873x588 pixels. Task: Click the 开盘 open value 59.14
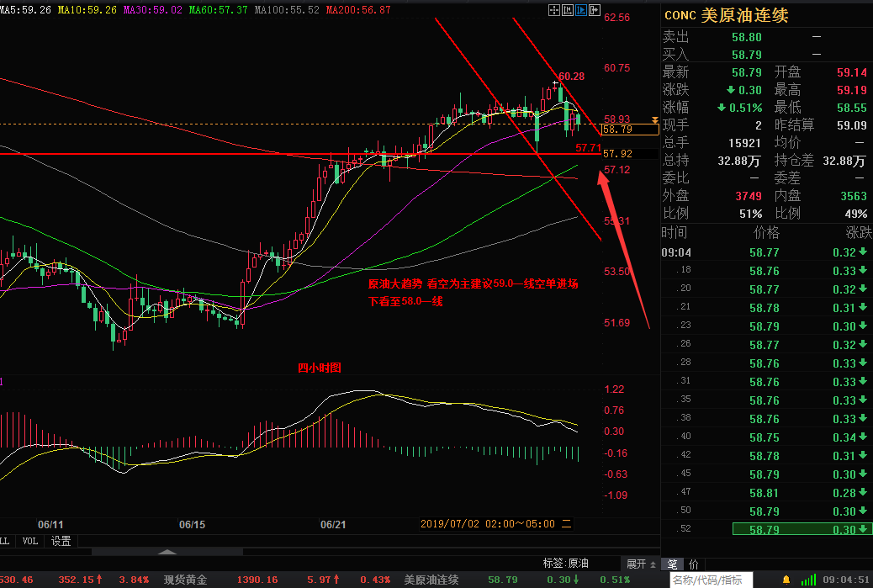pyautogui.click(x=852, y=72)
